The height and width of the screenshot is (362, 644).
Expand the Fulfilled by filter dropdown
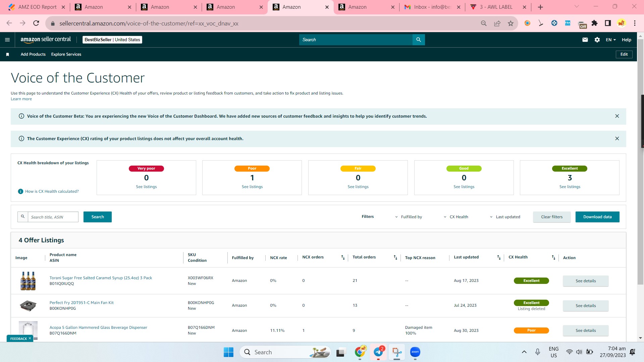pos(409,217)
